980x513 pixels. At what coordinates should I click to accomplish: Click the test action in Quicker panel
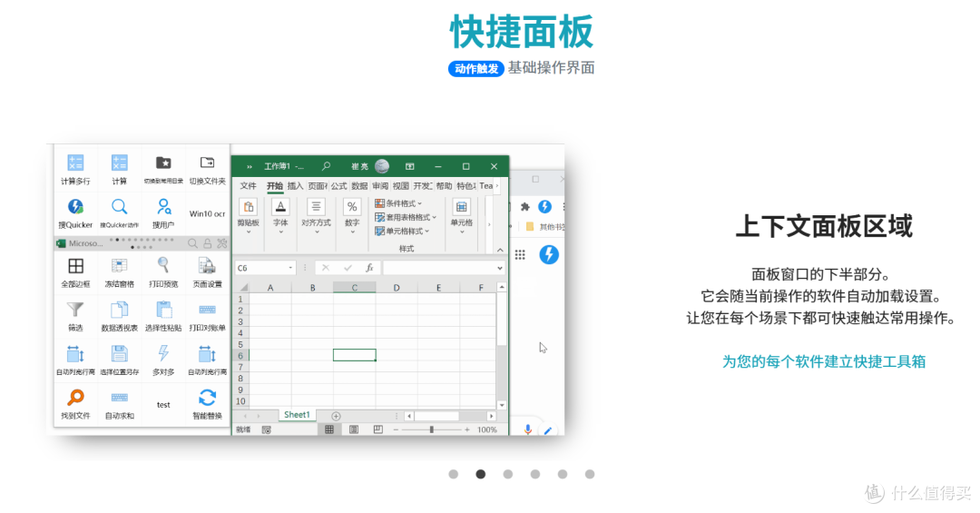coord(163,405)
